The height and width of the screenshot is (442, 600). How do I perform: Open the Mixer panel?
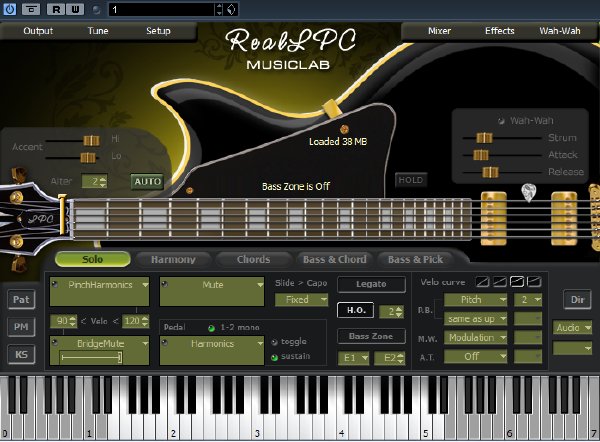(x=439, y=31)
